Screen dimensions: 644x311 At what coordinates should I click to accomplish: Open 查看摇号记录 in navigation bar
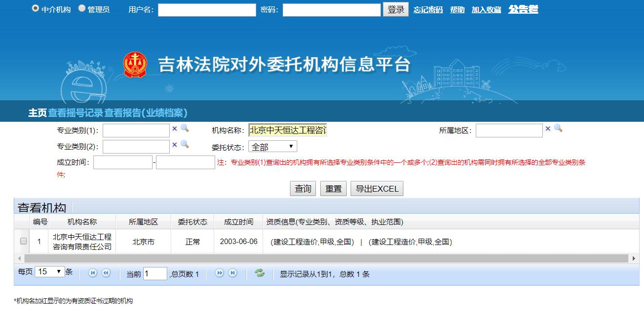(x=75, y=113)
